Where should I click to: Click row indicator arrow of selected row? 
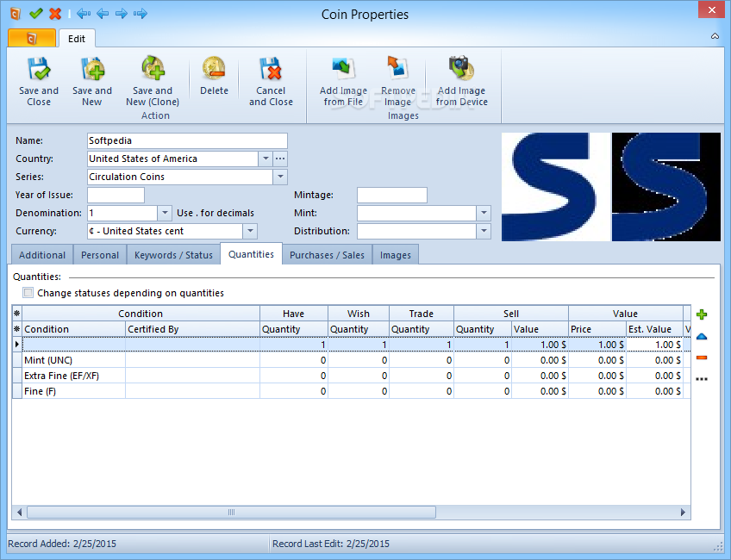(x=17, y=345)
